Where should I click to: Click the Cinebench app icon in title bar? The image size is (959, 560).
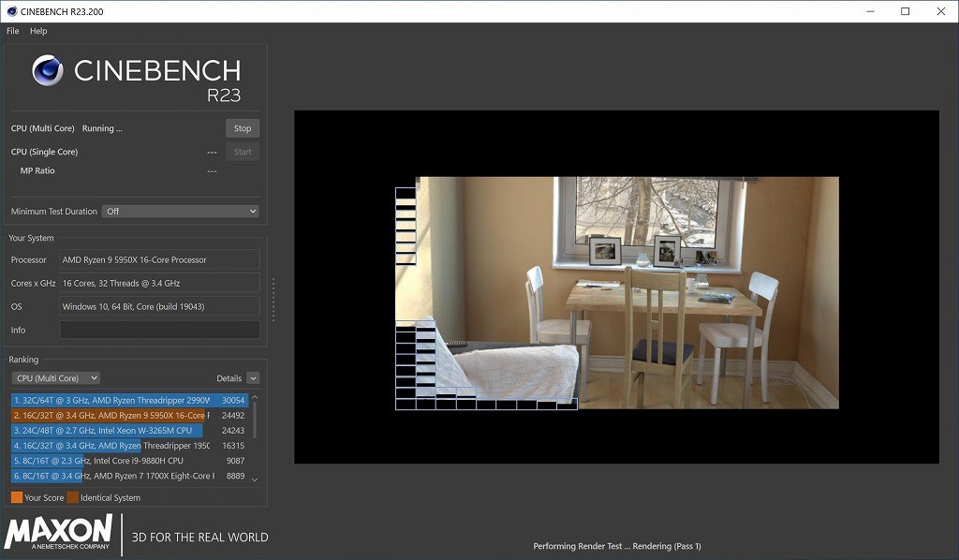(11, 11)
